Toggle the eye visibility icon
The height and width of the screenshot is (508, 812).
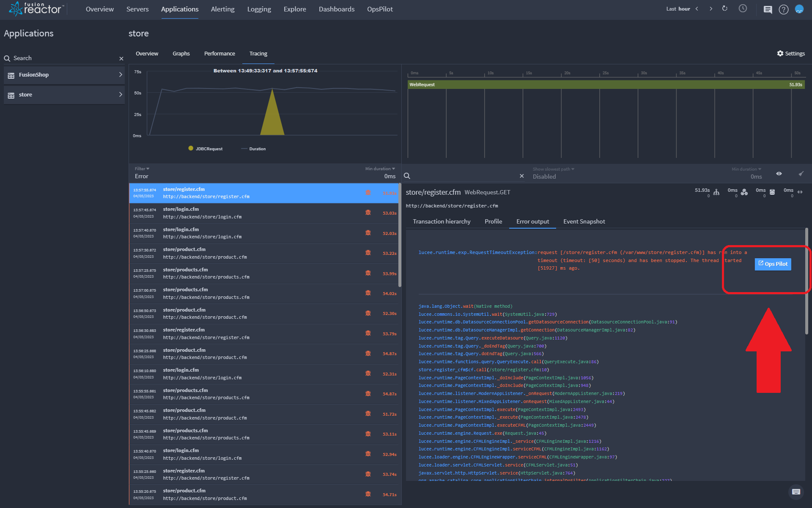click(x=779, y=174)
